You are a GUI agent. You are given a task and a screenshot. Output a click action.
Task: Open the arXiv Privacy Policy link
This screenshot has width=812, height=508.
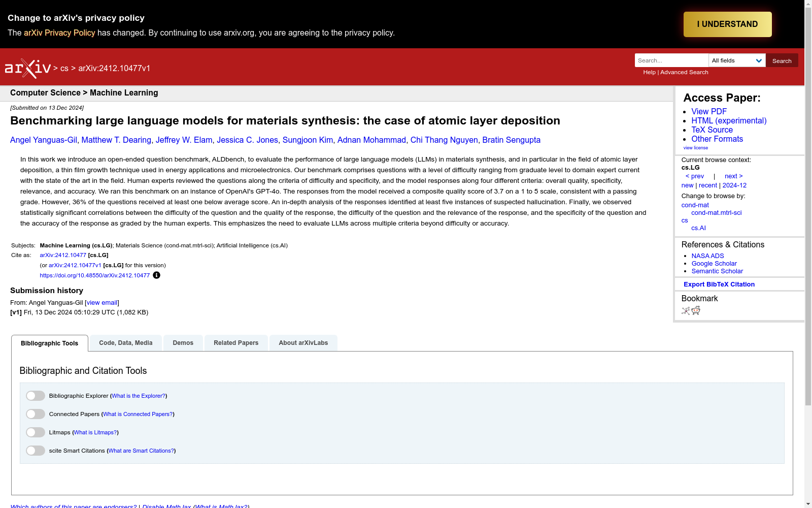coord(59,33)
